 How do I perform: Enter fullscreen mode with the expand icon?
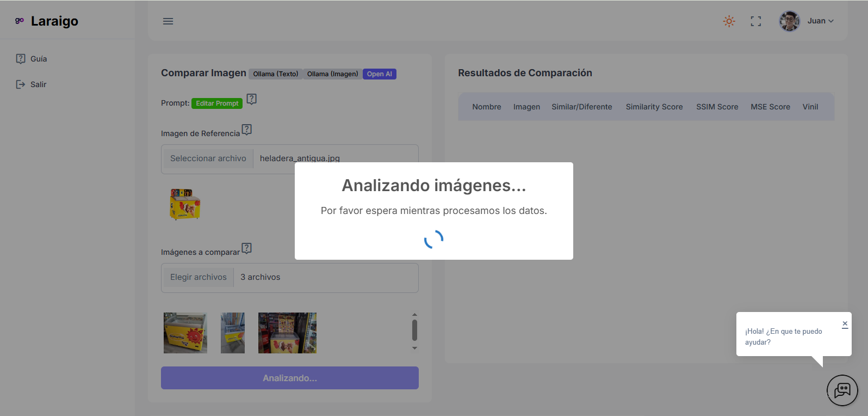pyautogui.click(x=755, y=21)
